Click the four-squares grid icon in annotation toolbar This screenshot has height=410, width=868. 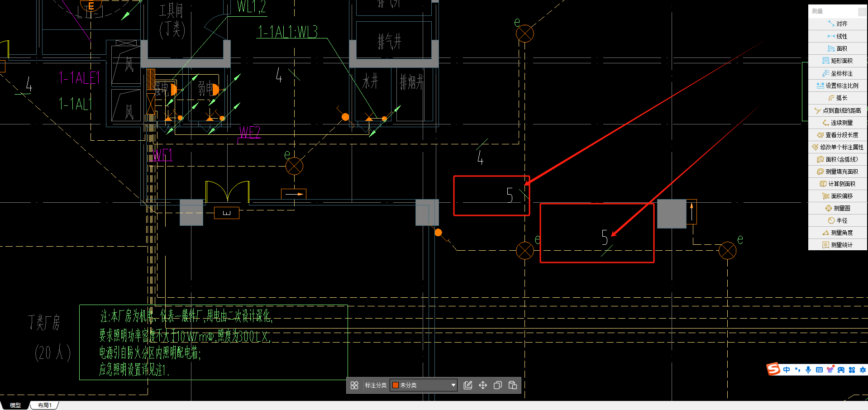354,385
